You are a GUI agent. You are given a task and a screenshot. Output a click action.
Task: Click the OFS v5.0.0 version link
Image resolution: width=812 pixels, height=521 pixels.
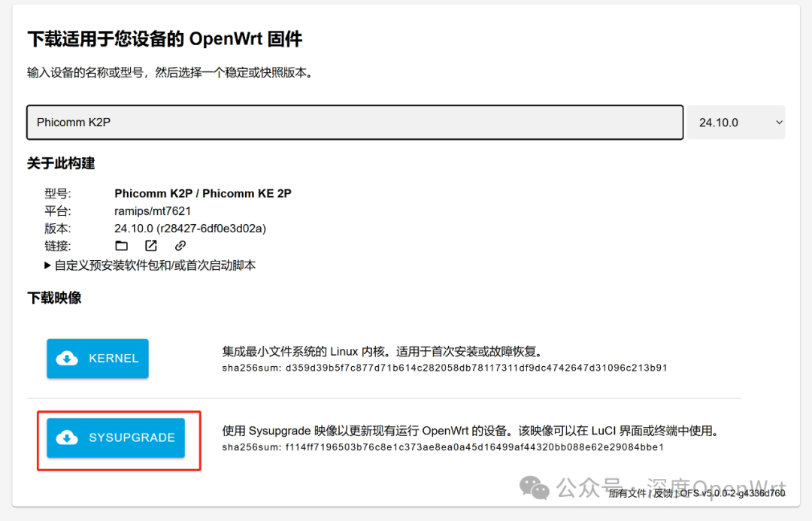click(x=732, y=494)
